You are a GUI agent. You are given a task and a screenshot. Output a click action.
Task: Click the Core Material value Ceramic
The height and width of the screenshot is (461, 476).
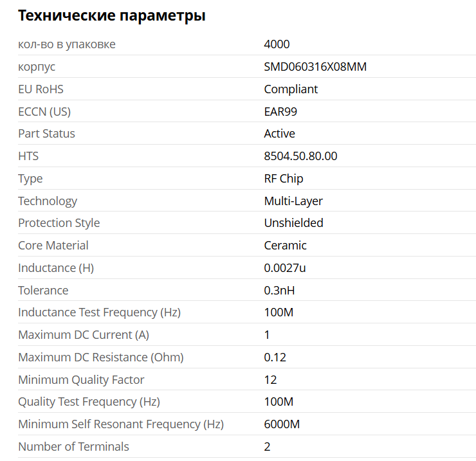pyautogui.click(x=285, y=246)
